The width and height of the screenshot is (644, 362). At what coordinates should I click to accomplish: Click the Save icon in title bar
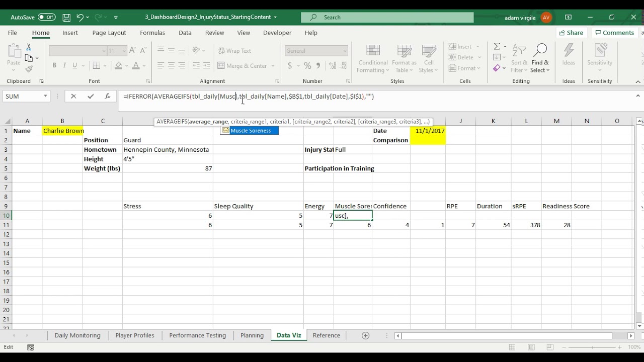pos(66,17)
